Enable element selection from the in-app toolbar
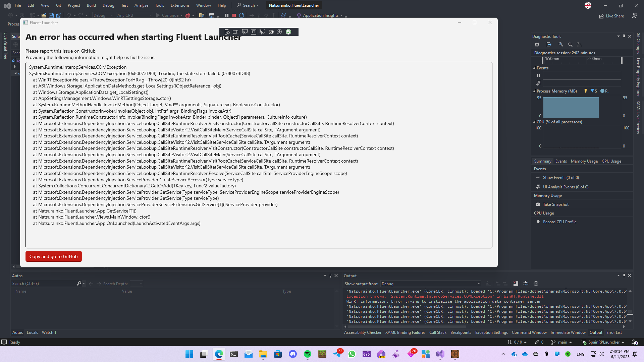 pyautogui.click(x=245, y=32)
